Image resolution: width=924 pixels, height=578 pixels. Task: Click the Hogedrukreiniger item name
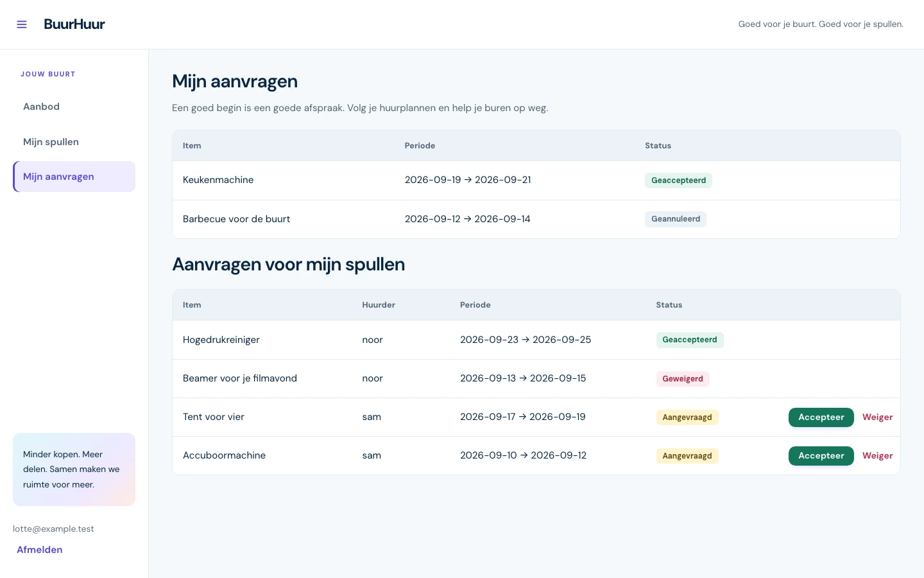click(x=221, y=340)
